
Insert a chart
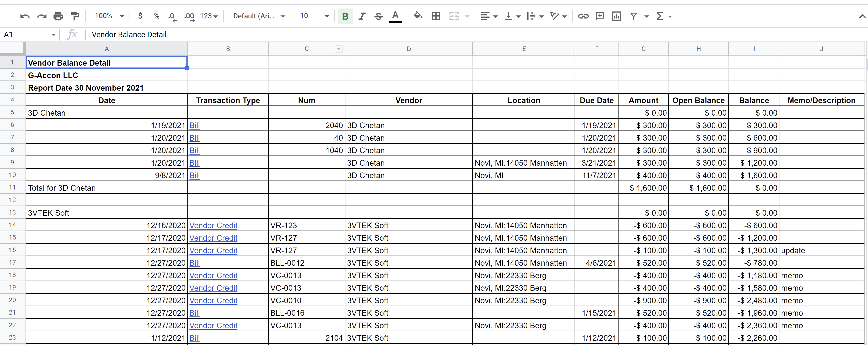(x=616, y=16)
